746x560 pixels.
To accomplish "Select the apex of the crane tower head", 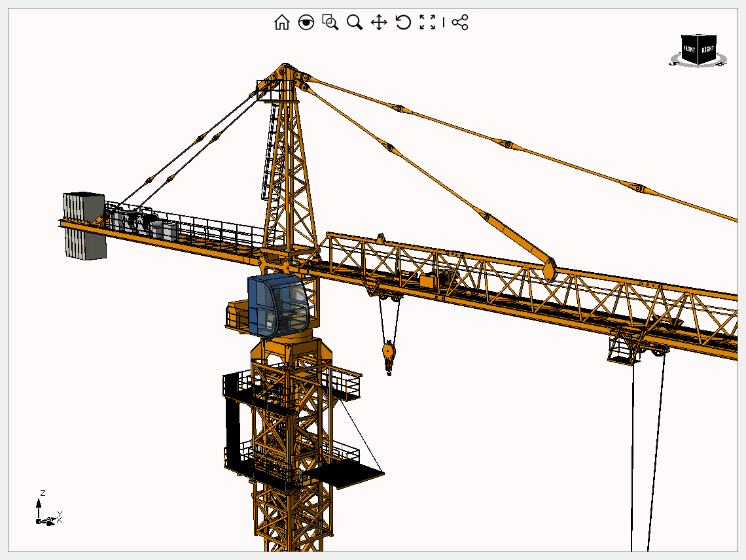I will coord(285,67).
